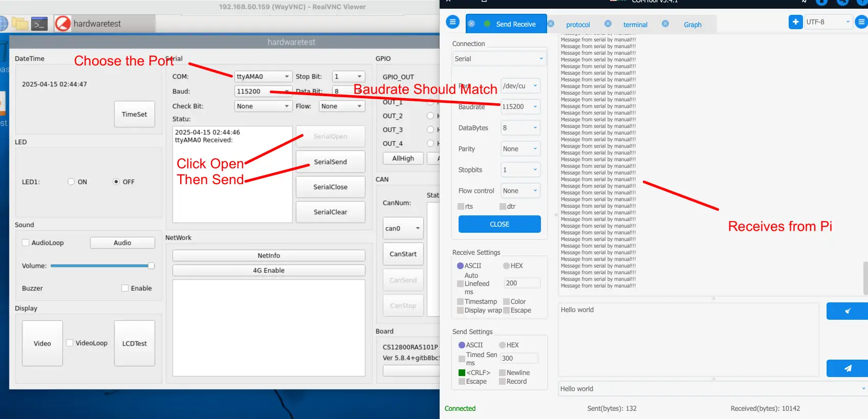This screenshot has width=868, height=419.
Task: Click the LCDTest button
Action: pos(135,343)
